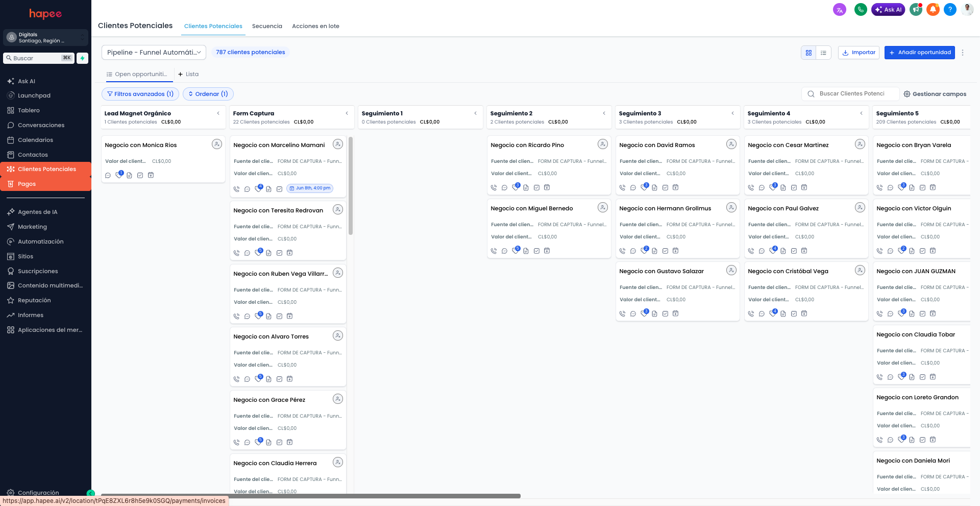980x506 pixels.
Task: Open the orange notifications bell
Action: tap(933, 10)
